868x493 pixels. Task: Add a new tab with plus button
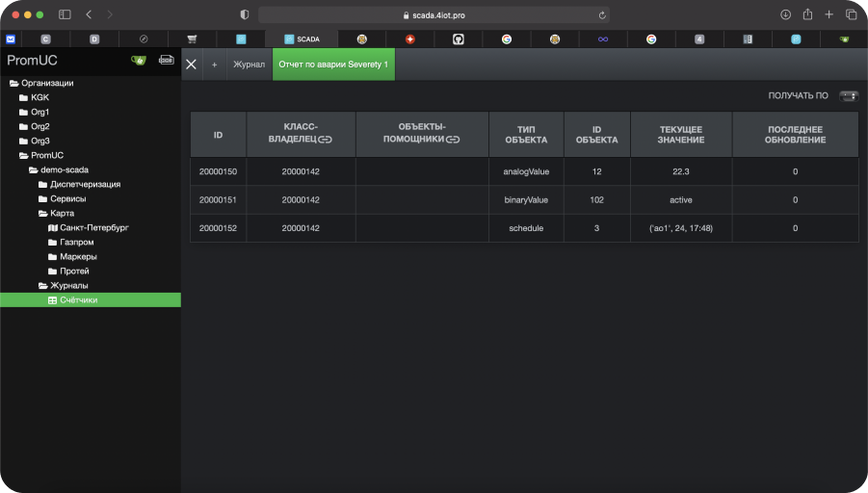[x=214, y=65]
